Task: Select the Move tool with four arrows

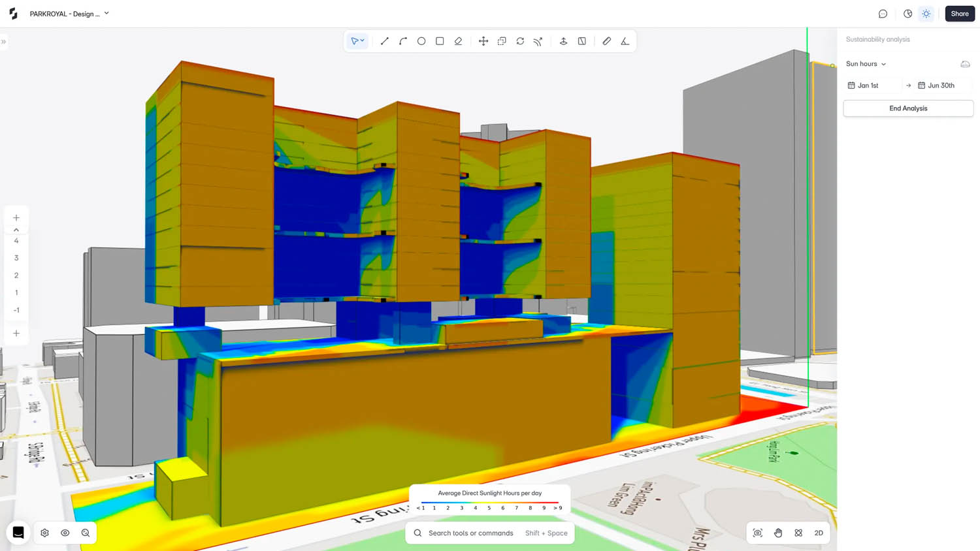Action: pyautogui.click(x=483, y=41)
